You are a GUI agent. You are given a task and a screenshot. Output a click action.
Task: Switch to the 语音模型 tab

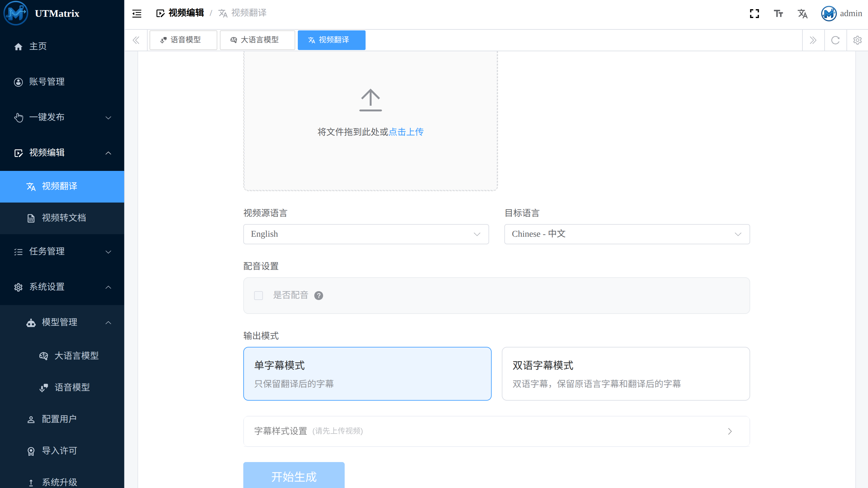coord(183,40)
